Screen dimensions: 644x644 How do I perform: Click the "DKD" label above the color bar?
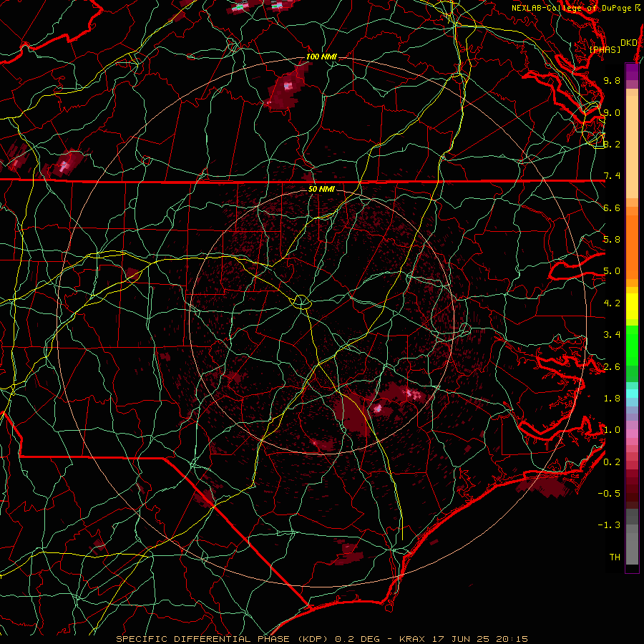coord(628,43)
